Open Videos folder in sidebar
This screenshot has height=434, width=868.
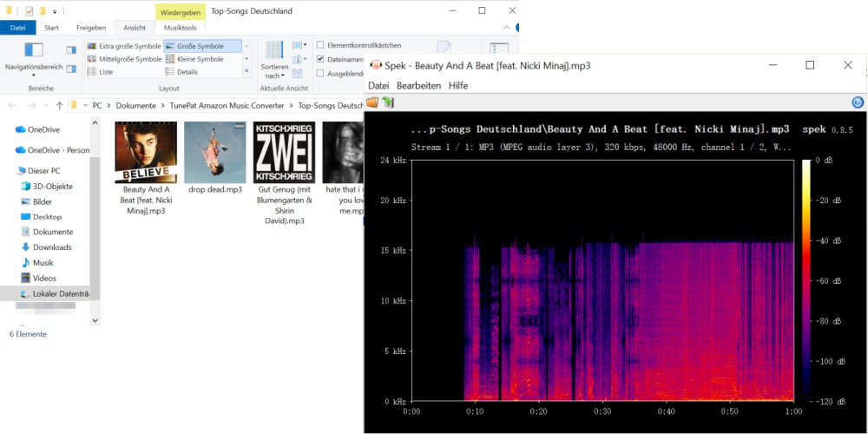[x=38, y=279]
